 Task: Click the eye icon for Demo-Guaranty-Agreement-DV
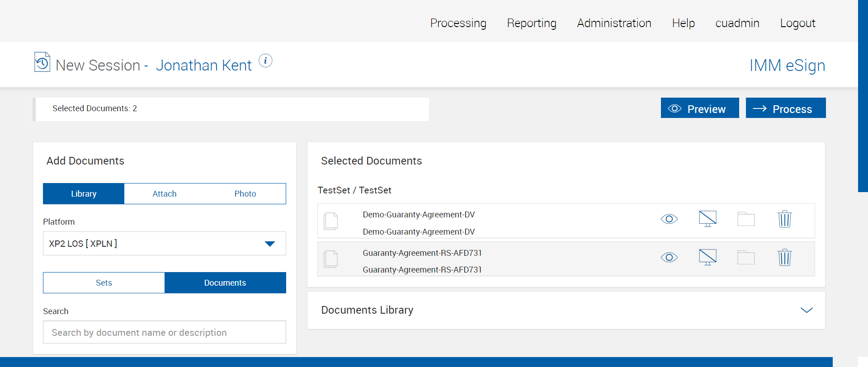pyautogui.click(x=669, y=219)
